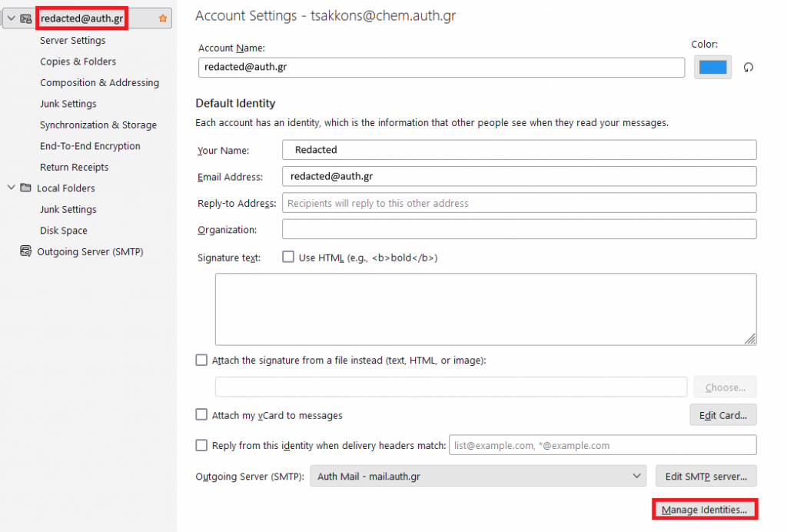Go to End-To-End Encryption settings
787x532 pixels.
90,146
